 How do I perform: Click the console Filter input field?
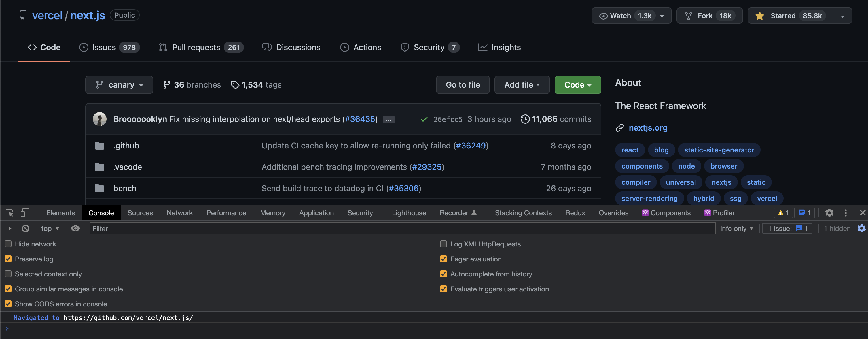coord(236,228)
